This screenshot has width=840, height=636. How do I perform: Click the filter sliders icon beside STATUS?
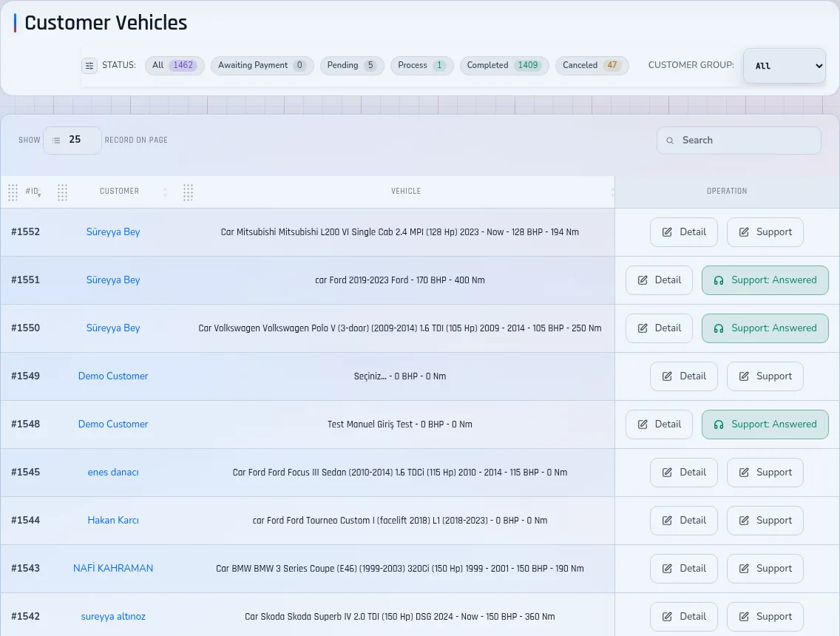click(x=89, y=65)
